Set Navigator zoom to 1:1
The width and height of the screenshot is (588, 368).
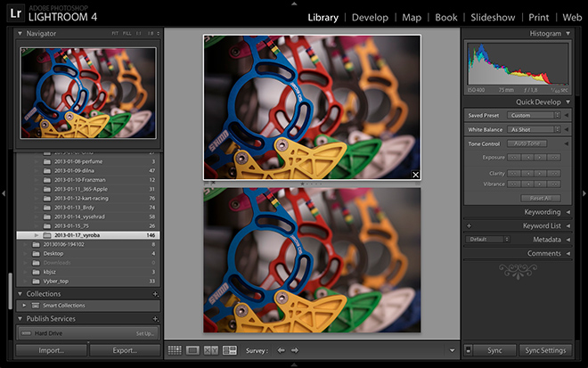[x=139, y=34]
